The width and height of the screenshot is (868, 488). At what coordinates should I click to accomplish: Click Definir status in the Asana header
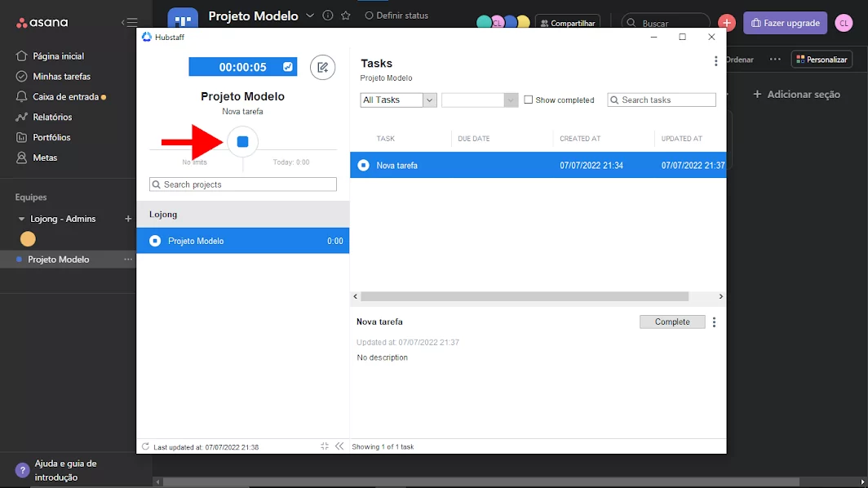pyautogui.click(x=396, y=16)
